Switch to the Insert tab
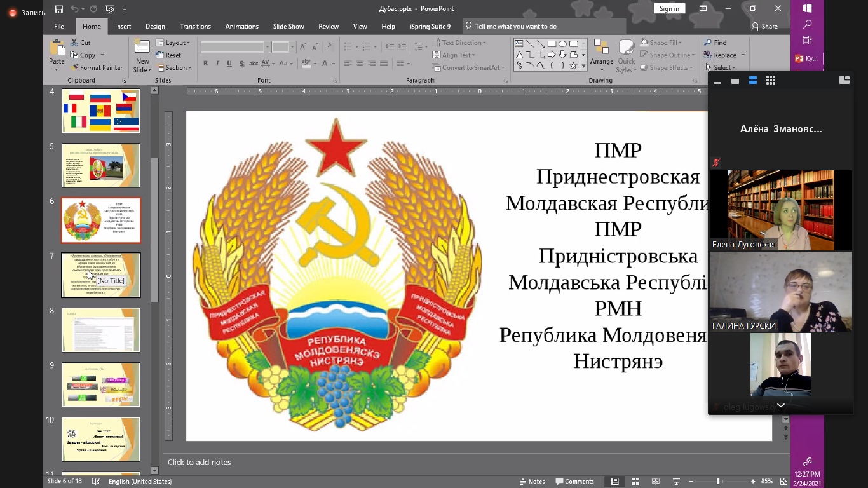 point(123,27)
